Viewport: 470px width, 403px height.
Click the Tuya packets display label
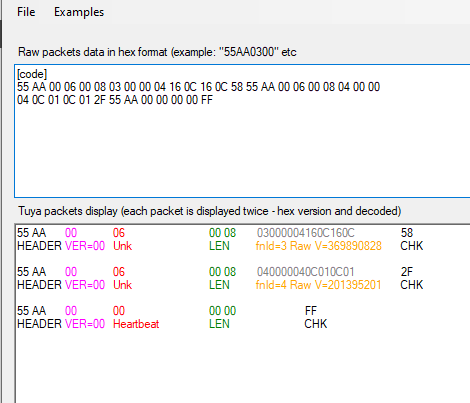(209, 211)
